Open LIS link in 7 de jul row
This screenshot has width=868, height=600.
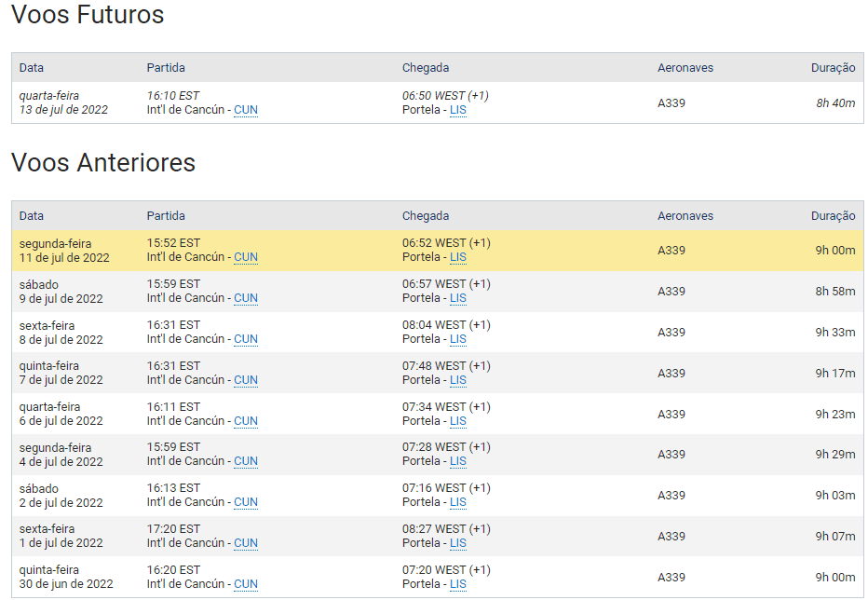click(x=458, y=380)
